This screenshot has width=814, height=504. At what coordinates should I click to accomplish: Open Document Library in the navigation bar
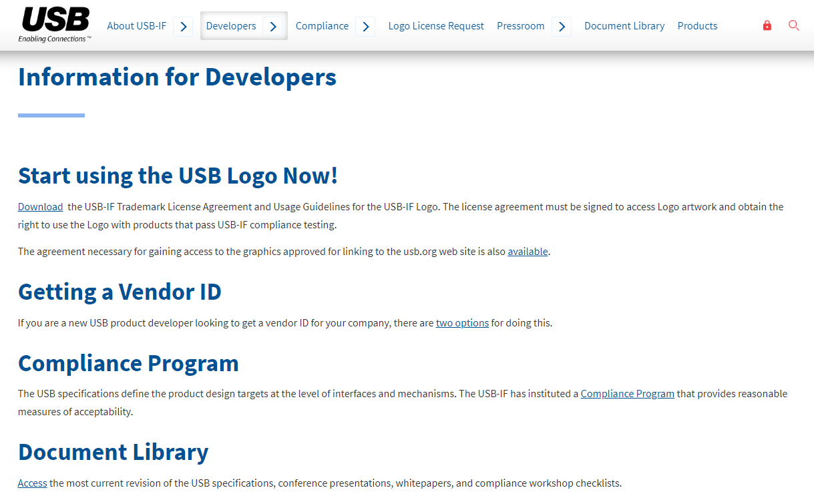click(624, 26)
